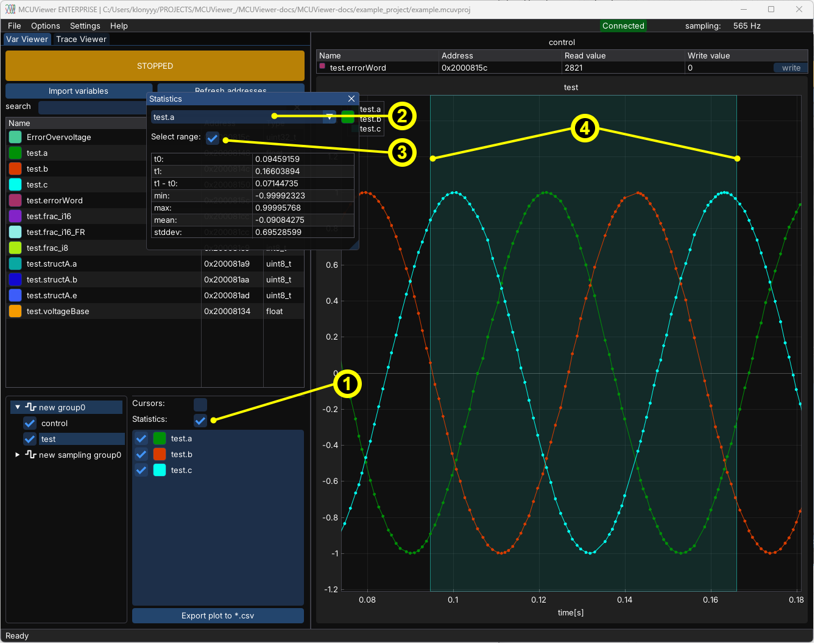The image size is (815, 644).
Task: Close the Statistics popup window
Action: coord(351,99)
